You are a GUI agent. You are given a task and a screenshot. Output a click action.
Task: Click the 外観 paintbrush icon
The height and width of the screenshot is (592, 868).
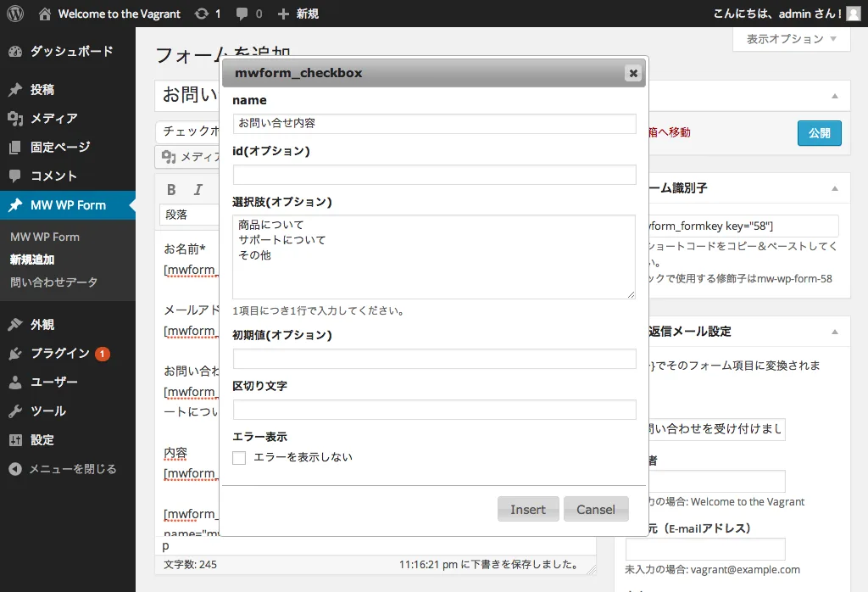(15, 325)
